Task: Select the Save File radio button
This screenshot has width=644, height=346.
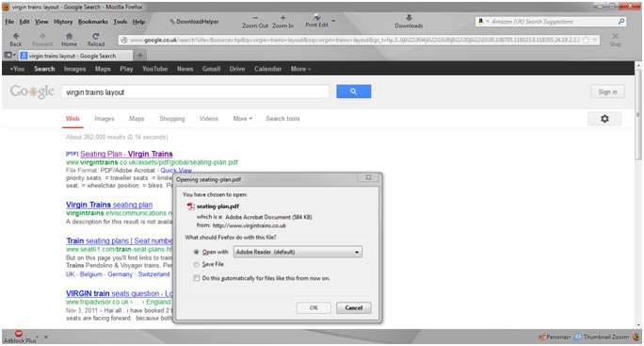Action: [x=197, y=265]
